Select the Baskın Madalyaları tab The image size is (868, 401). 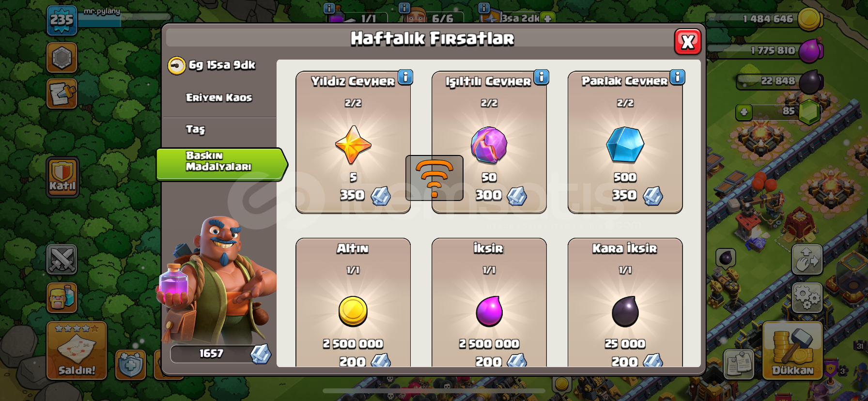(222, 164)
